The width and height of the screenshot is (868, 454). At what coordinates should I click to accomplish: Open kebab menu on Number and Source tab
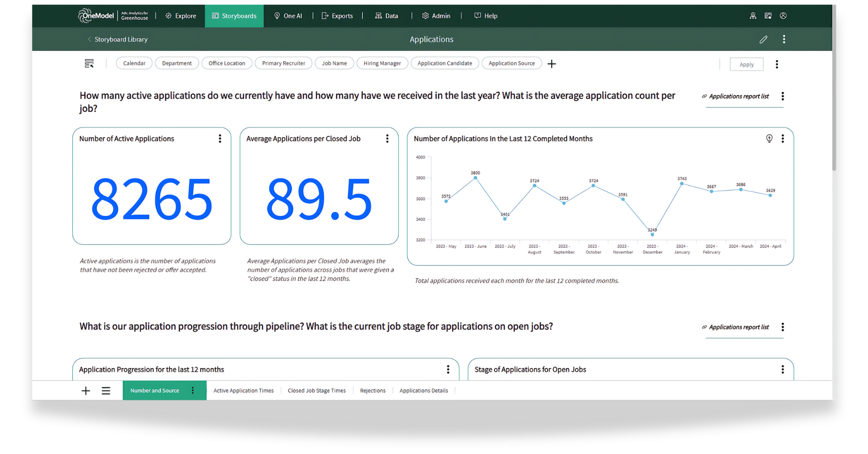point(193,391)
